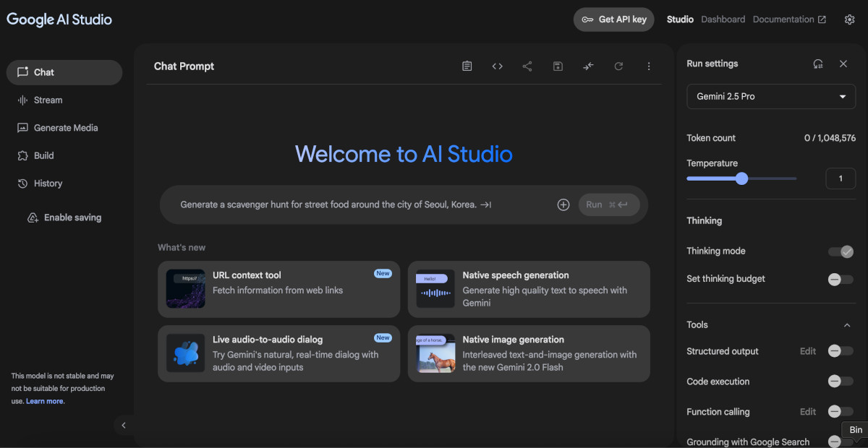Click the Documentation external link icon
Image resolution: width=868 pixels, height=448 pixels.
(822, 20)
